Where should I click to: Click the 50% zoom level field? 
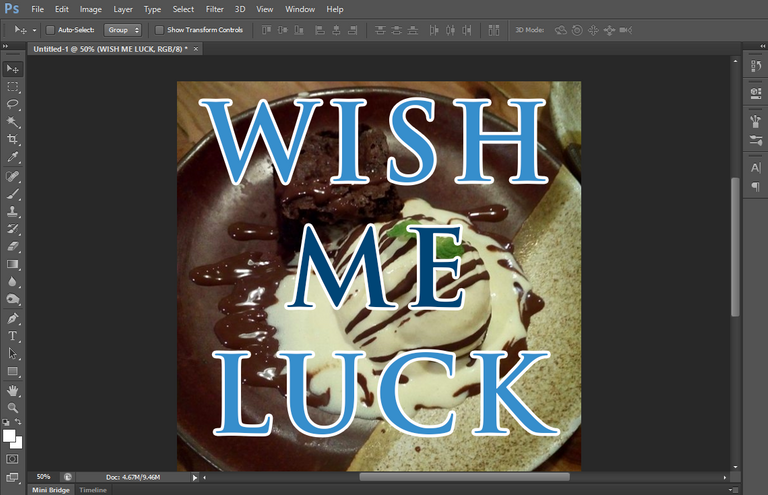(x=44, y=477)
